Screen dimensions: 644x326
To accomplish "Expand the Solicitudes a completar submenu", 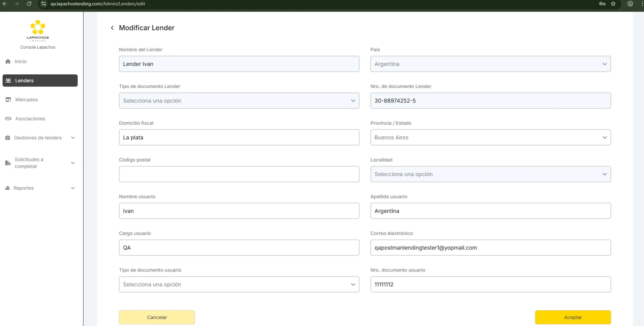I will click(73, 163).
